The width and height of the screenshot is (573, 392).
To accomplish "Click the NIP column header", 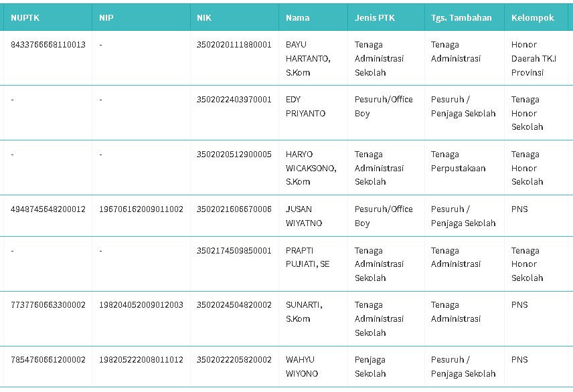I will (x=106, y=17).
